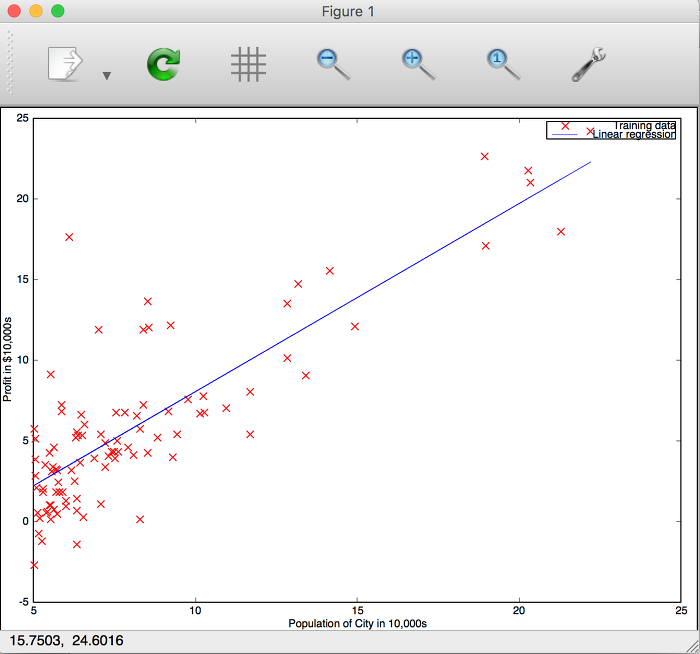Click the window resize grip
The image size is (700, 654).
(692, 646)
